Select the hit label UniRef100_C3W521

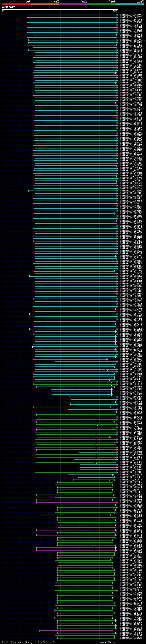tap(131, 638)
